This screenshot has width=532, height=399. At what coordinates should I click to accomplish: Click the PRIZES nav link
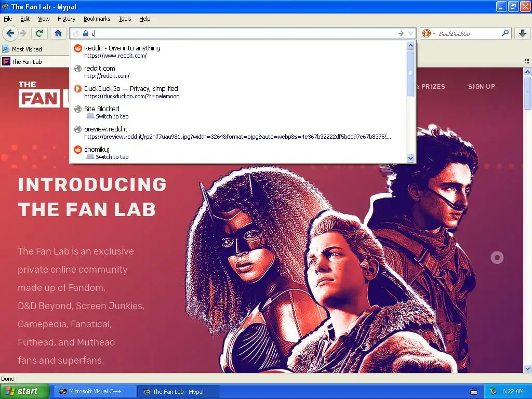[x=433, y=87]
